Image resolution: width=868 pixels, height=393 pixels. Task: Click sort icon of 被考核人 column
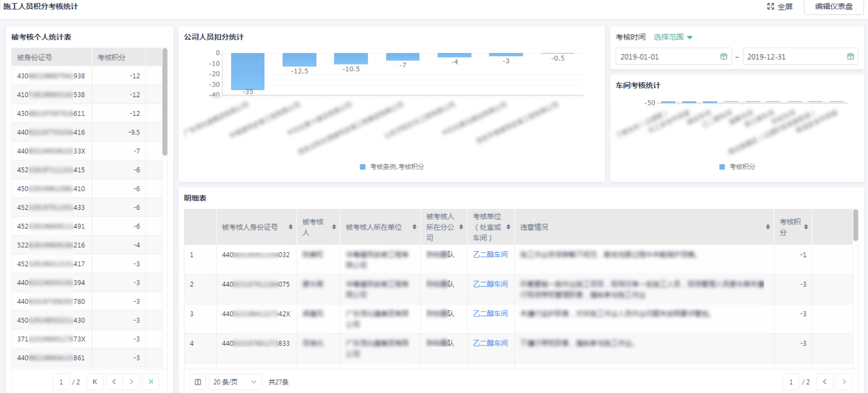point(334,227)
